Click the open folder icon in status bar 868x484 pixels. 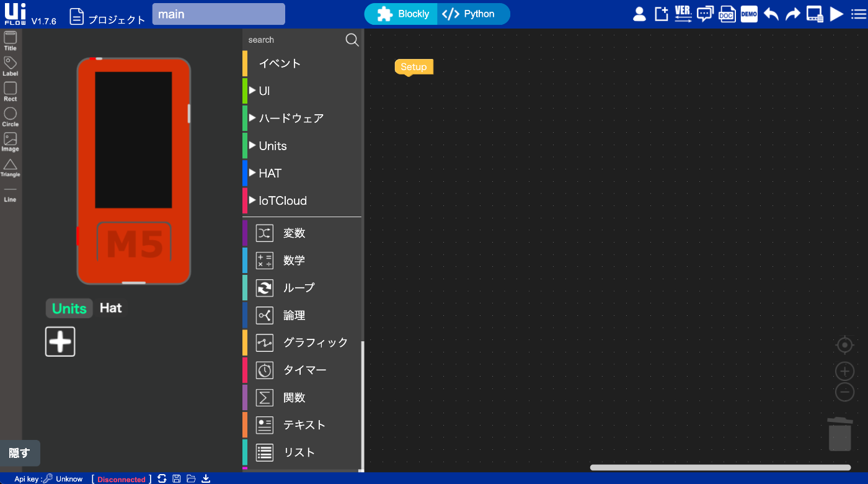click(x=191, y=478)
